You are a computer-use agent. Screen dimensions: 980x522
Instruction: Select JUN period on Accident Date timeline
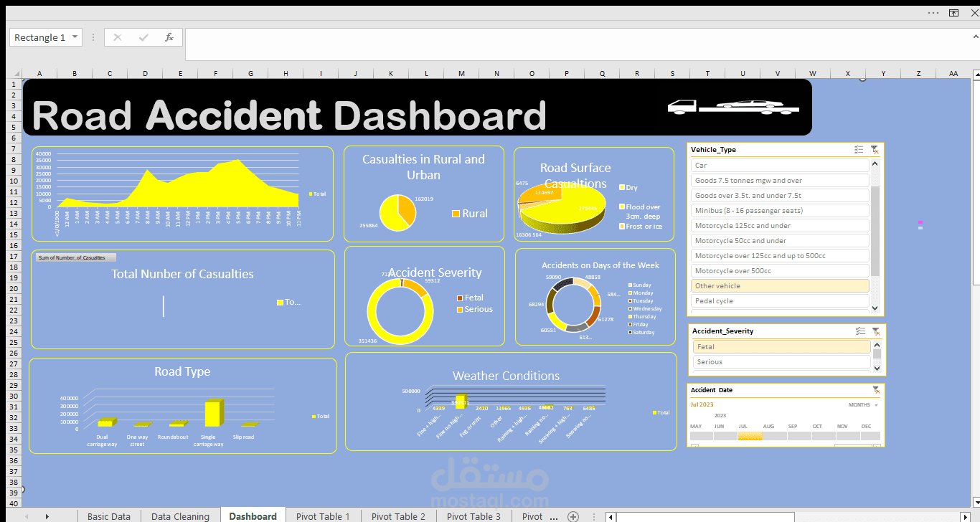725,435
